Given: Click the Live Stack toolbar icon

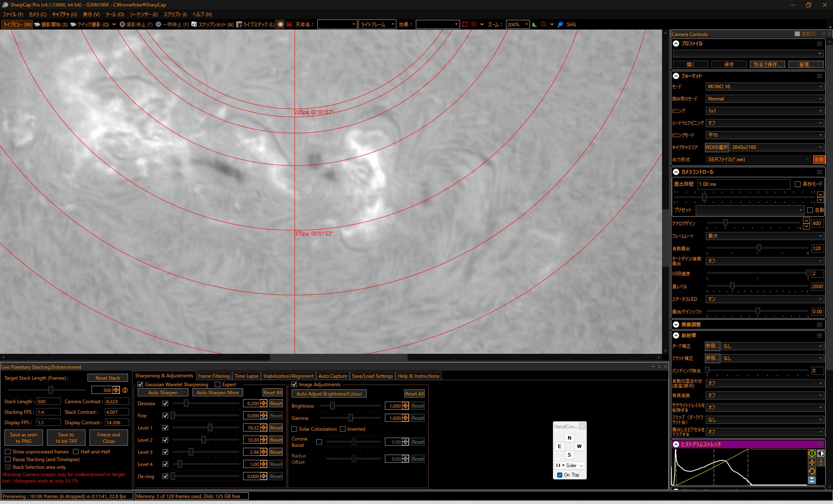Looking at the screenshot, I should tap(239, 25).
